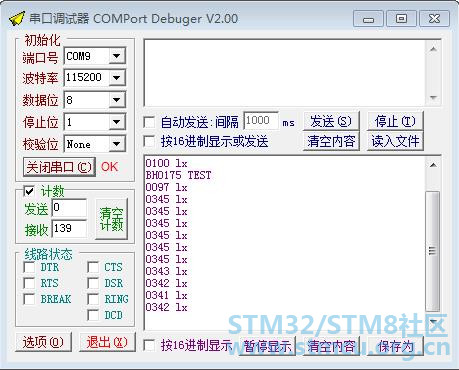The image size is (459, 370).
Task: Click the 暂停显示 pause display button
Action: pyautogui.click(x=267, y=347)
